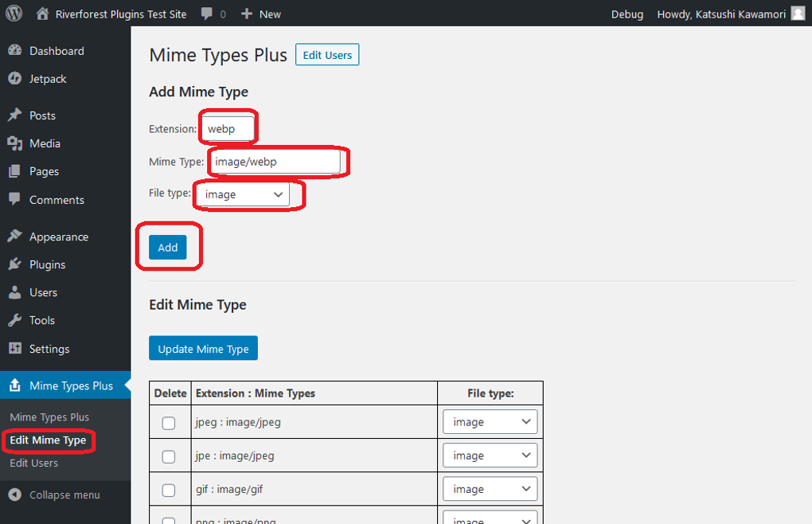
Task: Check the delete box for jpe mime type
Action: point(169,455)
